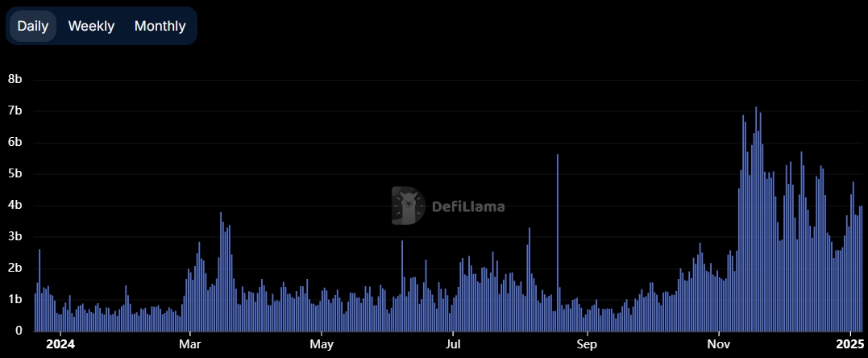This screenshot has width=868, height=358.
Task: Click the 5b y-axis label
Action: [15, 174]
